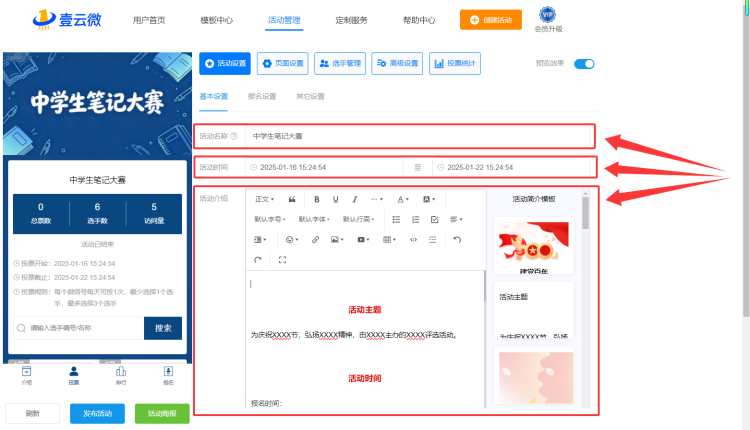Viewport: 750px width, 430px height.
Task: Switch to the 其它设置 tab
Action: tap(310, 97)
